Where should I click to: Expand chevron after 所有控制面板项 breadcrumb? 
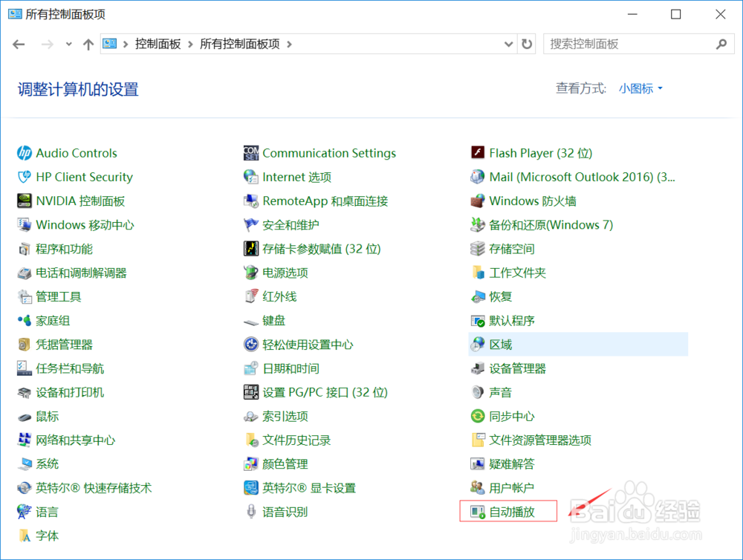289,44
